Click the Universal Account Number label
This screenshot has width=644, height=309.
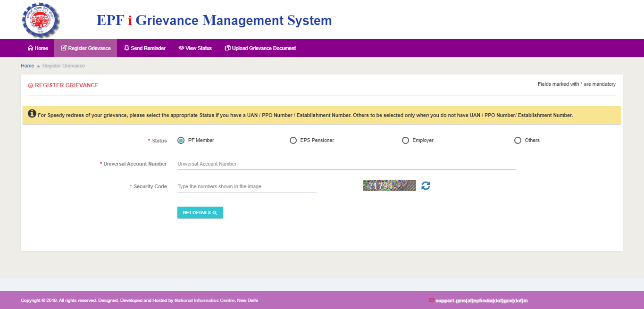pyautogui.click(x=134, y=164)
